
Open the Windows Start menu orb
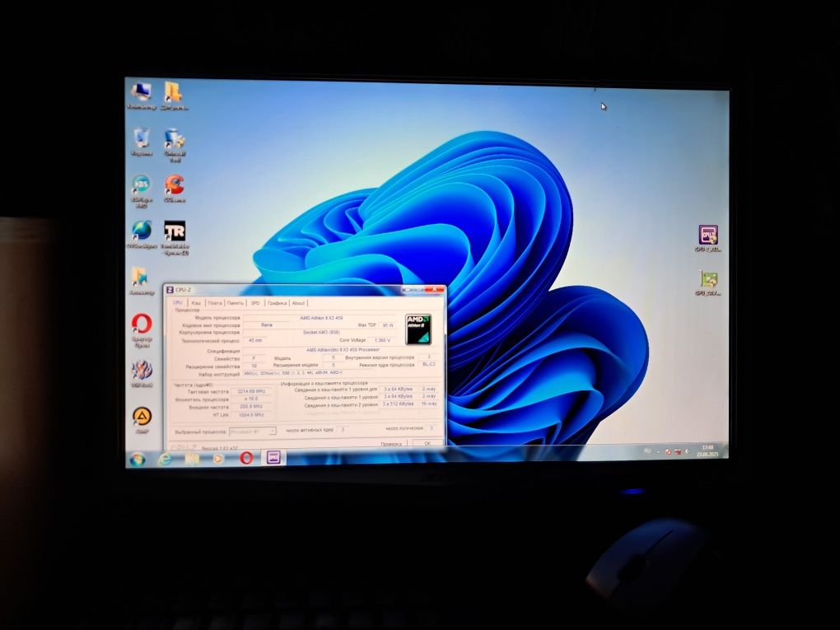[x=138, y=459]
